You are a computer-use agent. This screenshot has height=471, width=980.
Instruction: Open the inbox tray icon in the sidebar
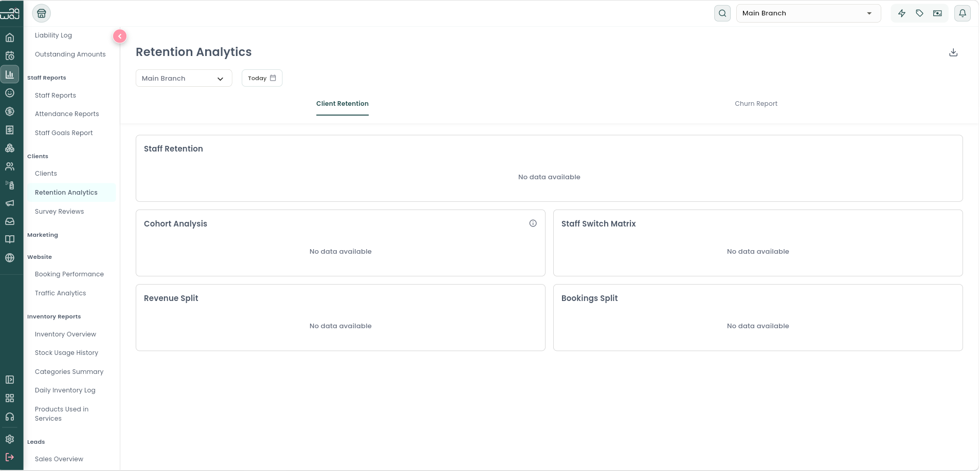click(x=10, y=221)
